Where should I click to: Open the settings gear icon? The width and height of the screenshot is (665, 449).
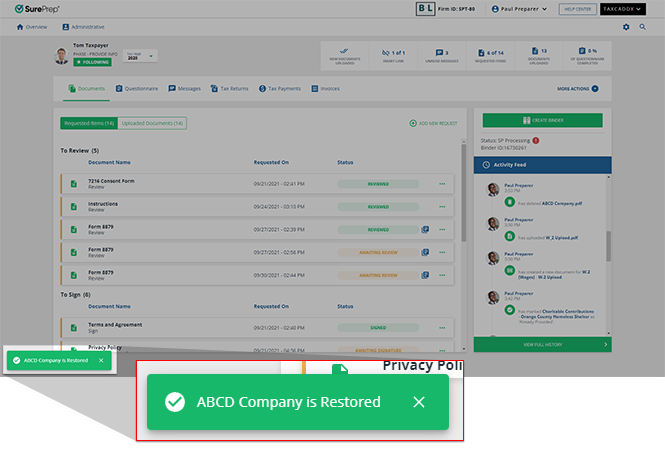(x=626, y=27)
